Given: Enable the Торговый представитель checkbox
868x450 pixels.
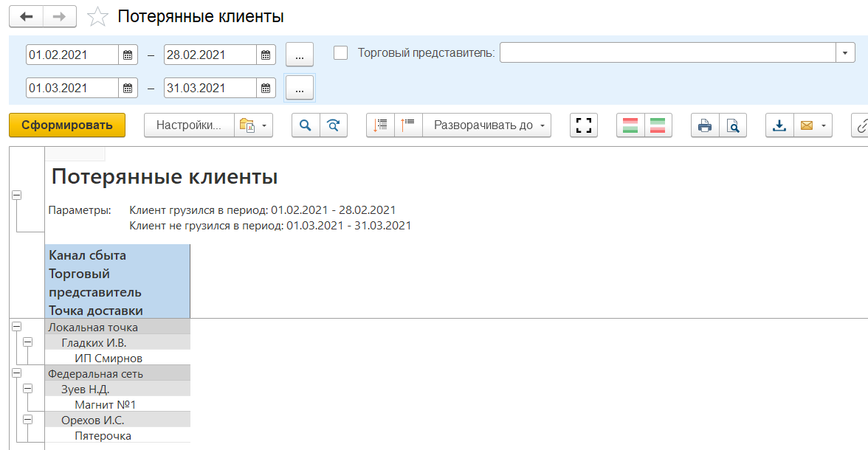Looking at the screenshot, I should pos(341,53).
